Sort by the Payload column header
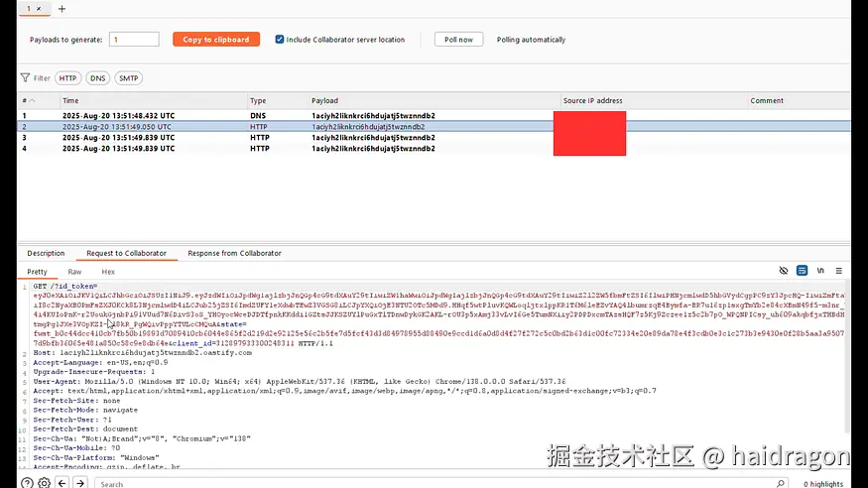 [x=434, y=101]
